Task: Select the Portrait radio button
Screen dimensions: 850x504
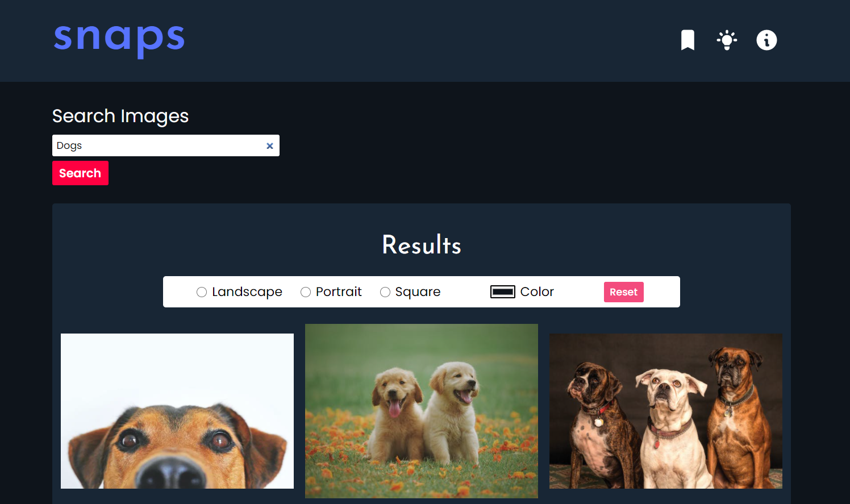Action: coord(306,292)
